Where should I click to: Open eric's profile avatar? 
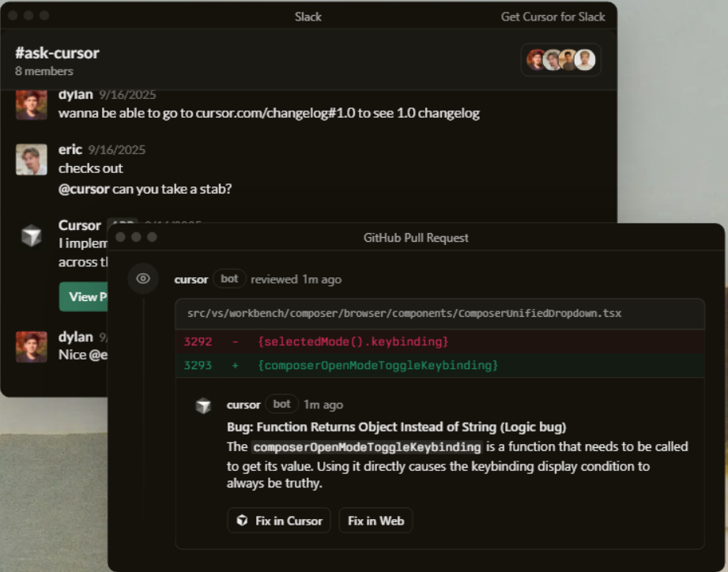[32, 160]
